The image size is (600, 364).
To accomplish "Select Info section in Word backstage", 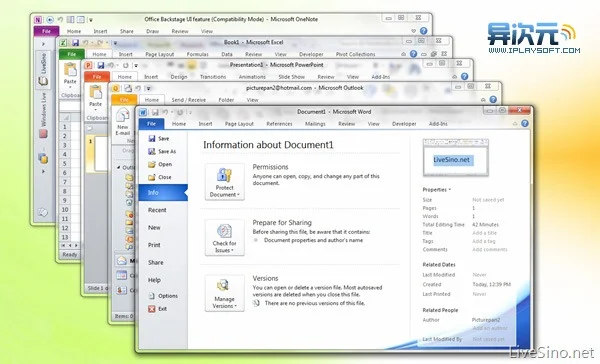I will [163, 193].
